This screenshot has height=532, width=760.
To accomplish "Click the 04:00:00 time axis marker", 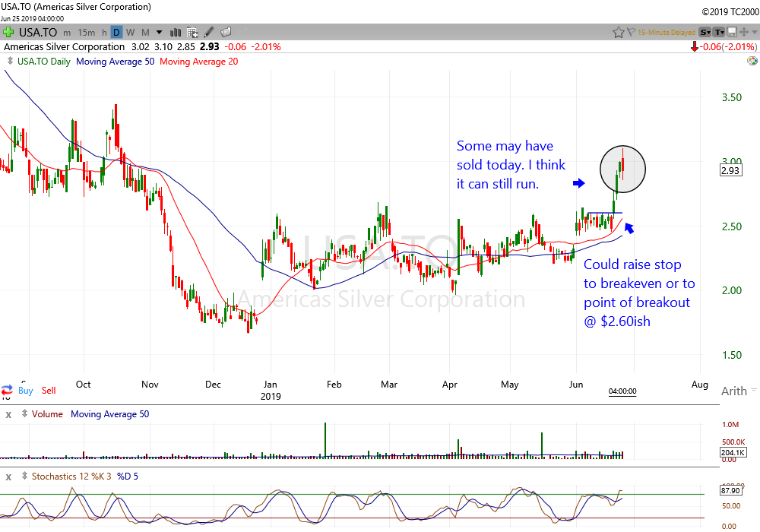I will click(622, 391).
